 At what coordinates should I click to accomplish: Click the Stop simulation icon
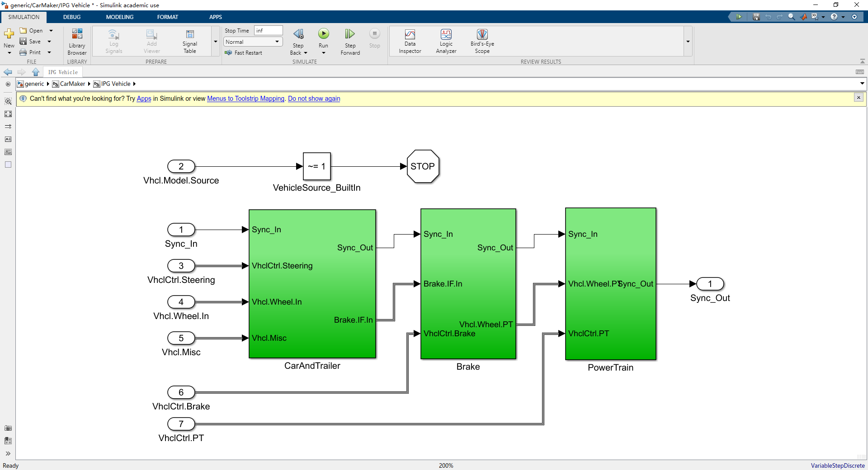coord(375,34)
